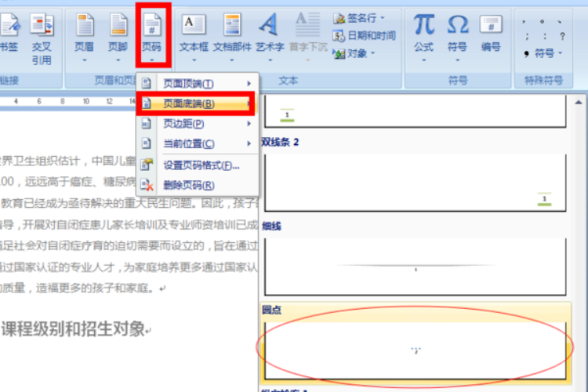The height and width of the screenshot is (392, 588).
Task: Open the 交叉引用 cross-reference tool
Action: pyautogui.click(x=42, y=38)
